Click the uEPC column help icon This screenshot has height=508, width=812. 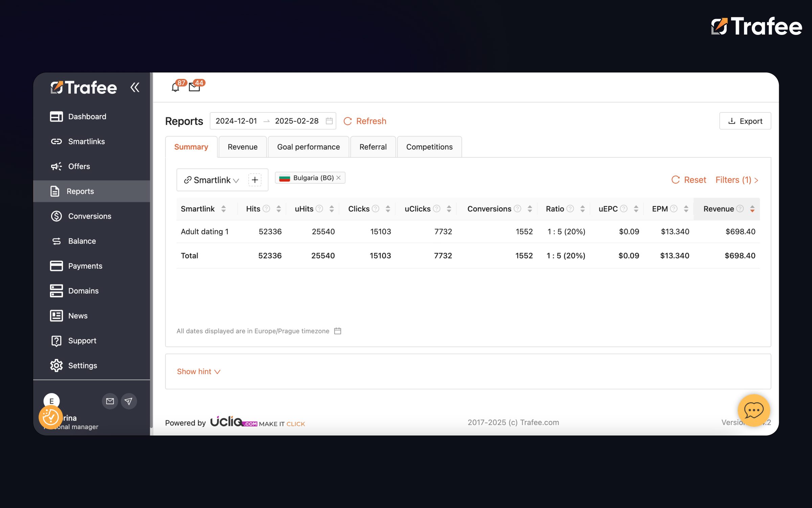(x=624, y=209)
